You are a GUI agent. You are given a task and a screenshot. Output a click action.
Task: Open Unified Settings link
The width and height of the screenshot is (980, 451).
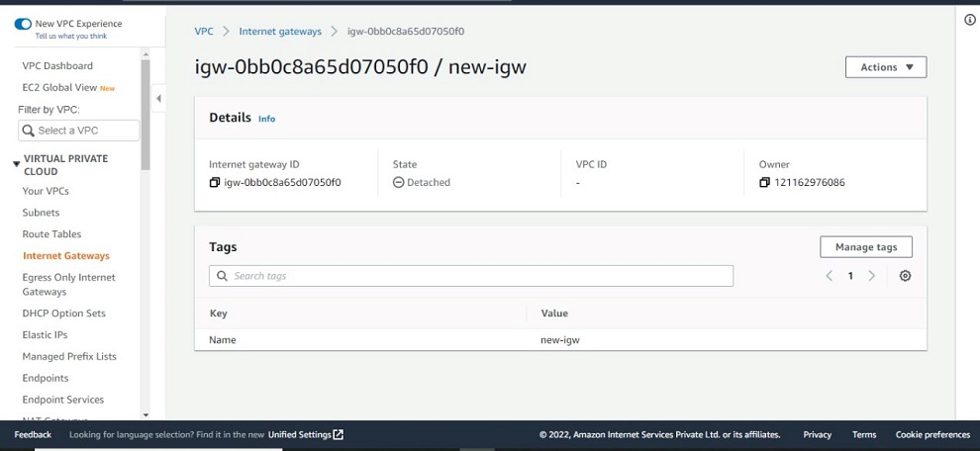click(306, 435)
